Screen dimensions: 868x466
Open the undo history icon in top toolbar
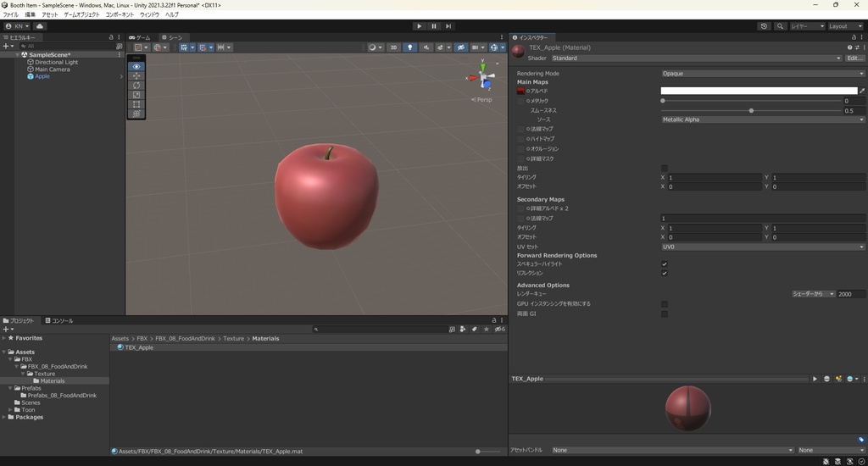764,26
